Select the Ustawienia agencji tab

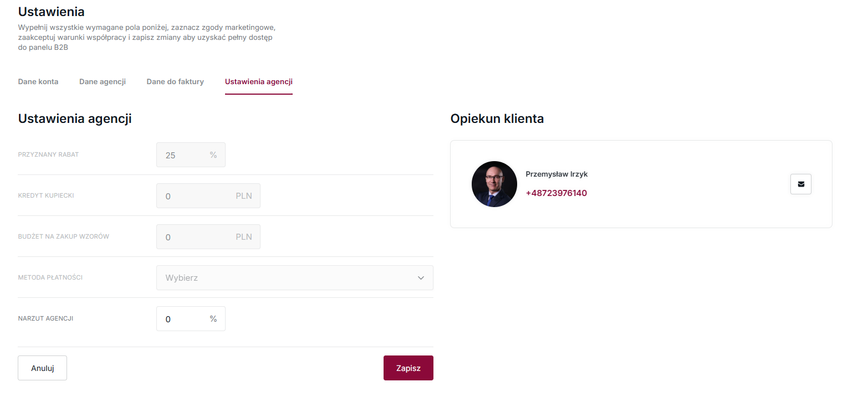pos(258,82)
